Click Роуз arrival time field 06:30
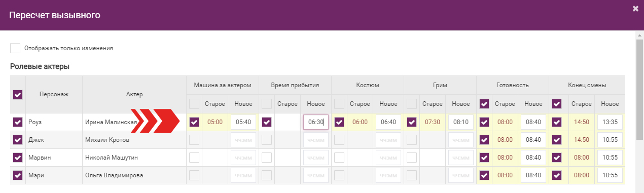This screenshot has height=193, width=644. 316,122
